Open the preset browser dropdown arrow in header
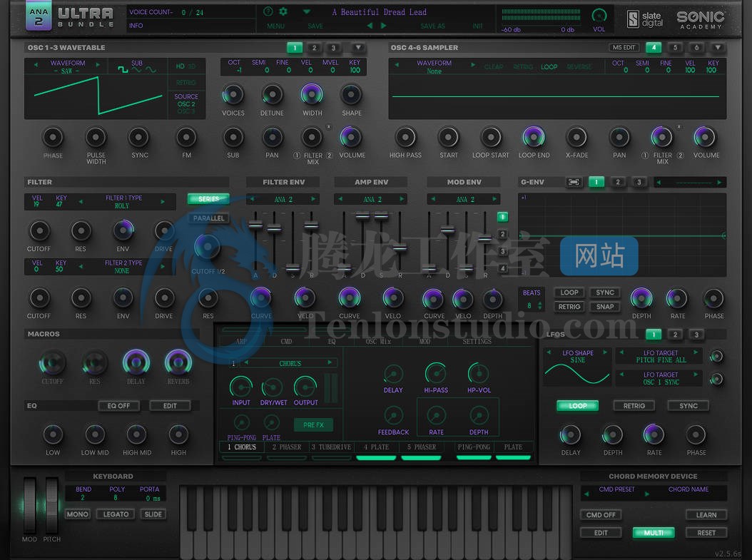The width and height of the screenshot is (752, 560). click(307, 11)
